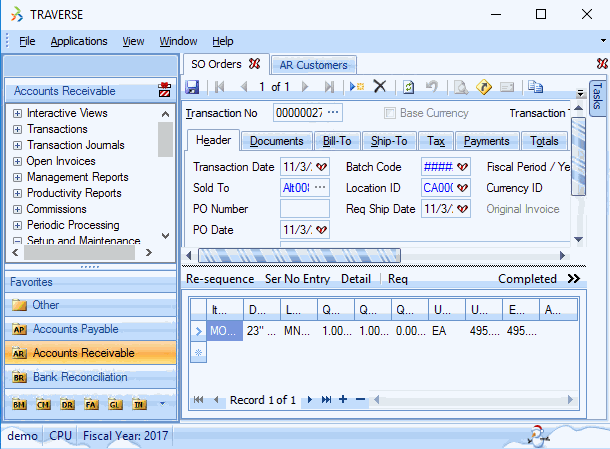This screenshot has height=449, width=610.
Task: Remove detail line with minus icon
Action: [360, 399]
